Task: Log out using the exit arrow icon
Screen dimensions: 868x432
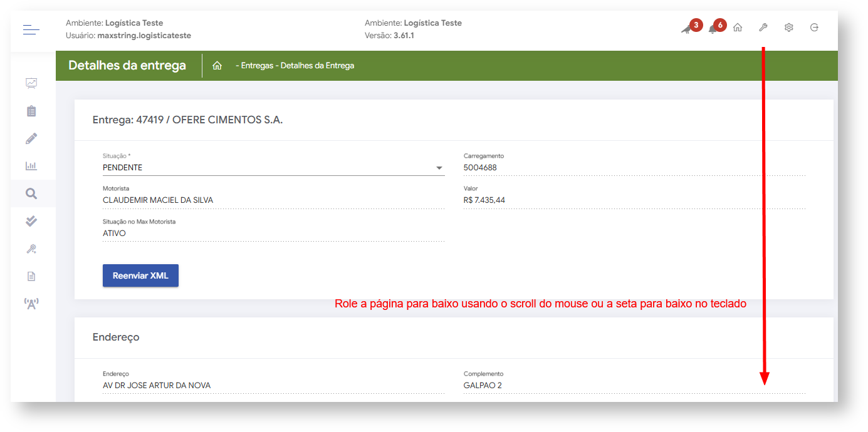Action: click(x=814, y=28)
